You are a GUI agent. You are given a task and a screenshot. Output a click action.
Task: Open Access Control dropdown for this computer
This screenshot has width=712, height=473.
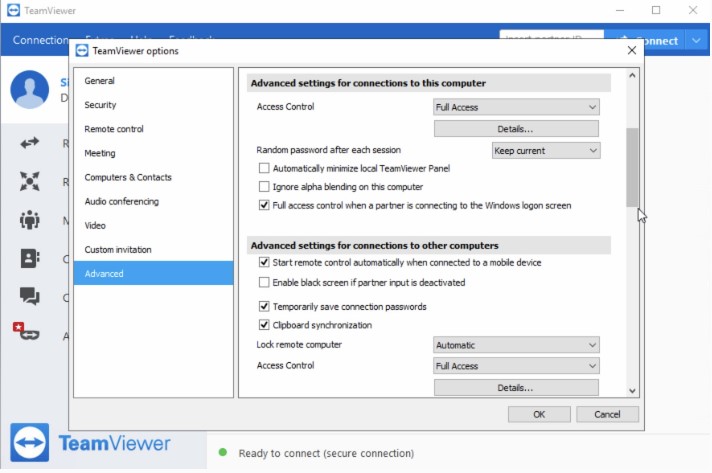pyautogui.click(x=516, y=107)
